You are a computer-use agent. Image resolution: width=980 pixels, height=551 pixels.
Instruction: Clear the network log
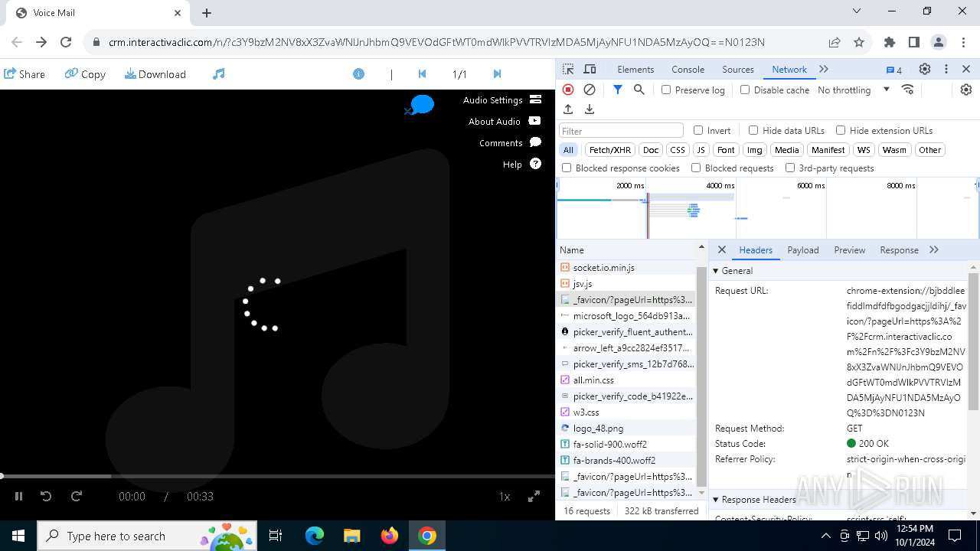590,90
